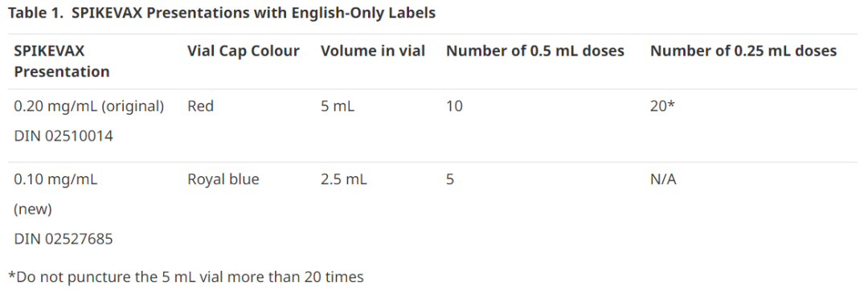Screen dimensions: 868x291
Task: Select the (new) label text
Action: pyautogui.click(x=33, y=210)
